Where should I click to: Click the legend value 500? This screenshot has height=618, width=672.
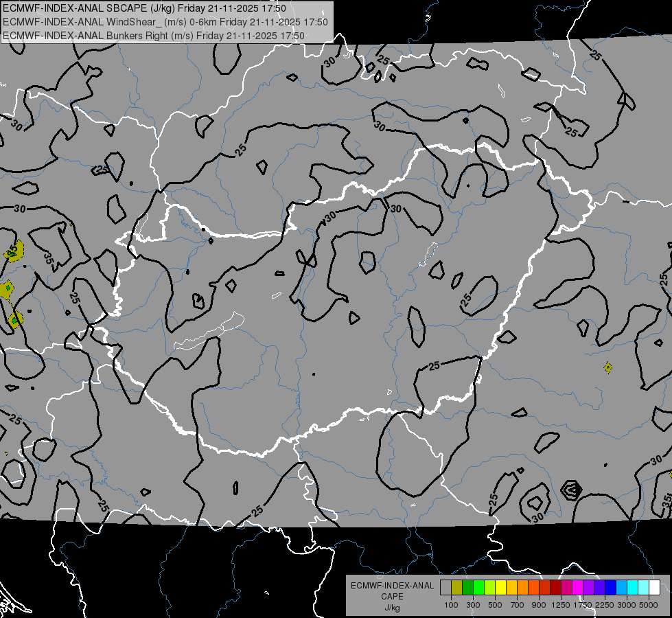(x=495, y=605)
